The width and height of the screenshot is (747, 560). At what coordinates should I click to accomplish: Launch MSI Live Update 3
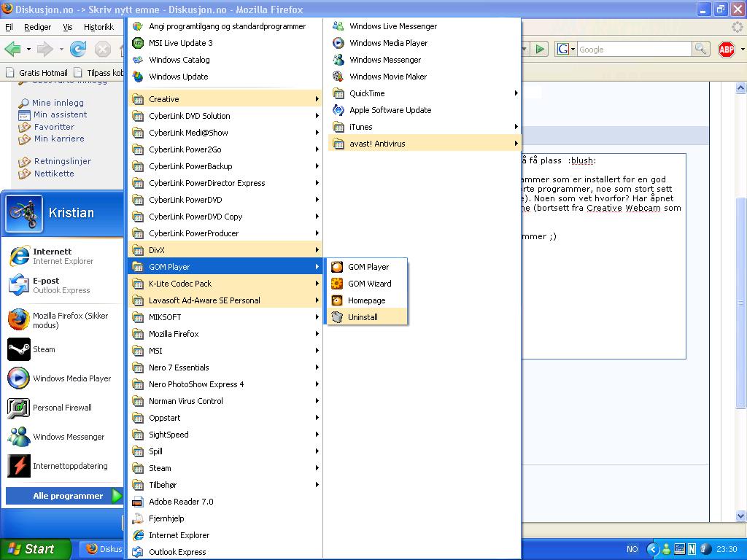coord(225,43)
